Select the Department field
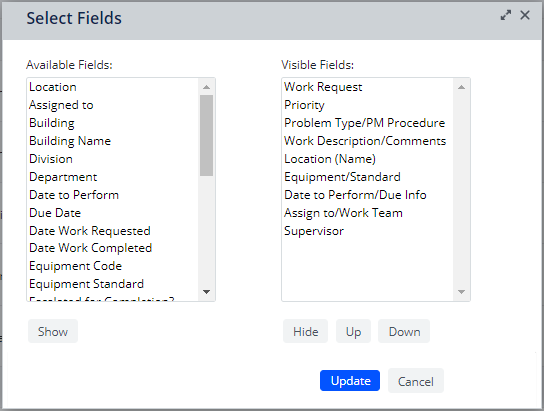 (113, 177)
